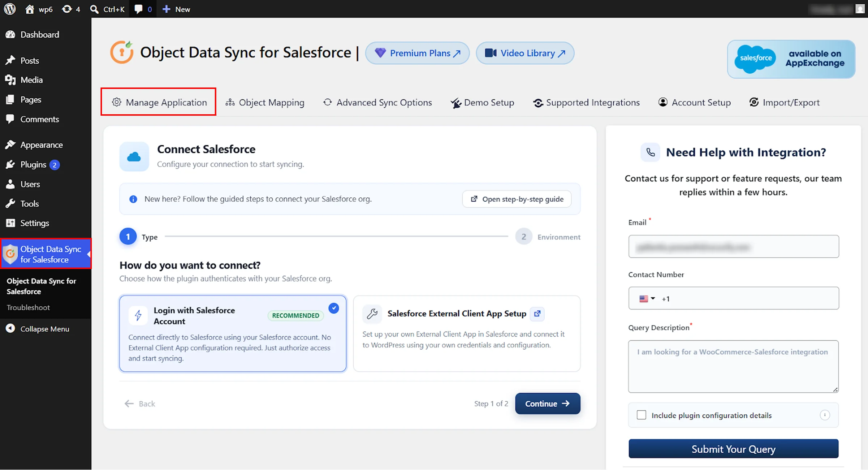Click Continue to next step
The height and width of the screenshot is (470, 868).
pyautogui.click(x=548, y=403)
